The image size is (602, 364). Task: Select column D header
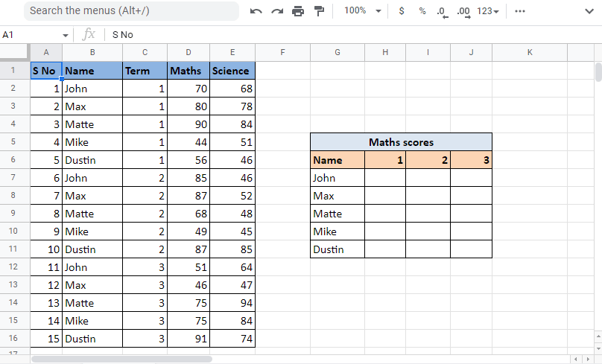[x=188, y=52]
